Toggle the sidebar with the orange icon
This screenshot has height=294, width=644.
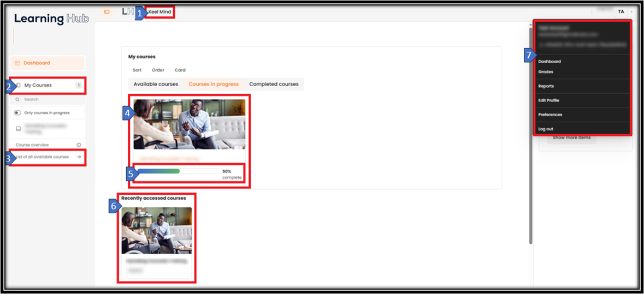pyautogui.click(x=107, y=13)
